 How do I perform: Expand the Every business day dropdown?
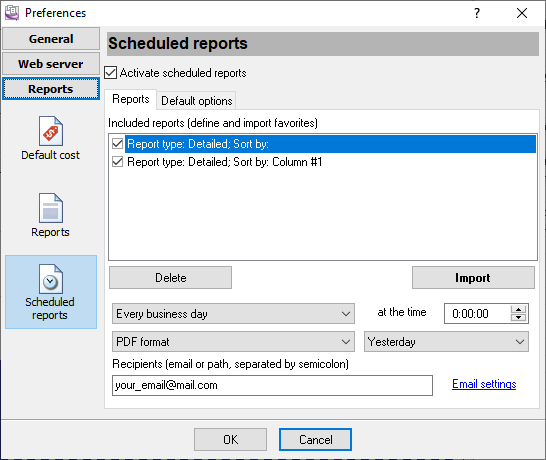(x=233, y=314)
